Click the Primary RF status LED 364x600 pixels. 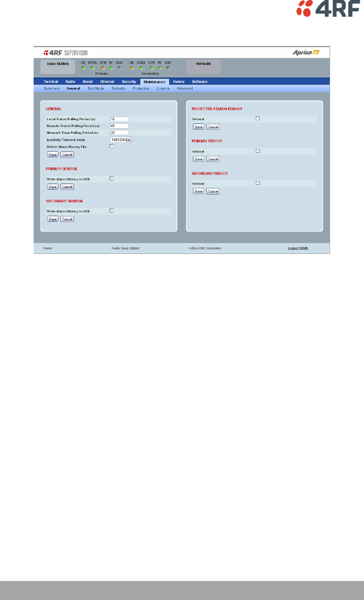111,68
